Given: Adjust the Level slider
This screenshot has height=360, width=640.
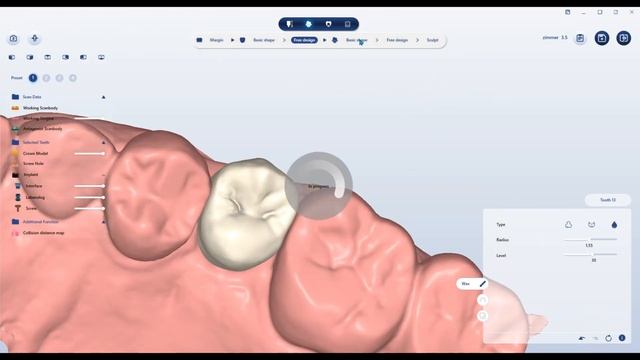Looking at the screenshot, I should [x=590, y=254].
